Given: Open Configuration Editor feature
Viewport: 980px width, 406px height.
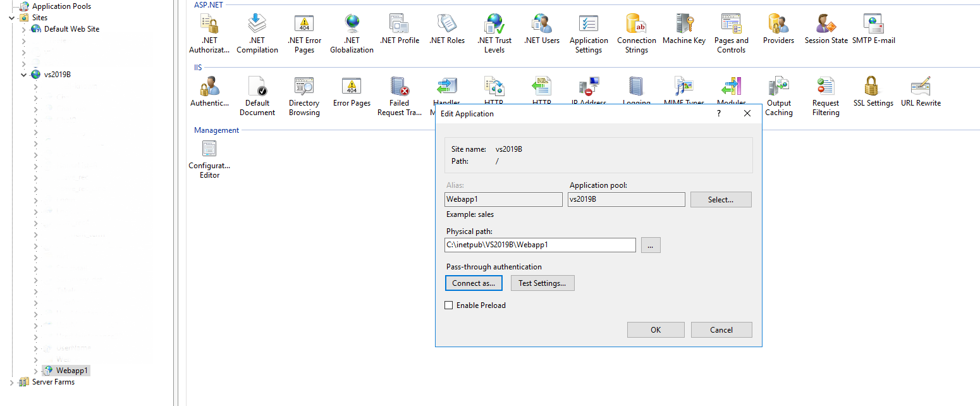Looking at the screenshot, I should 209,159.
